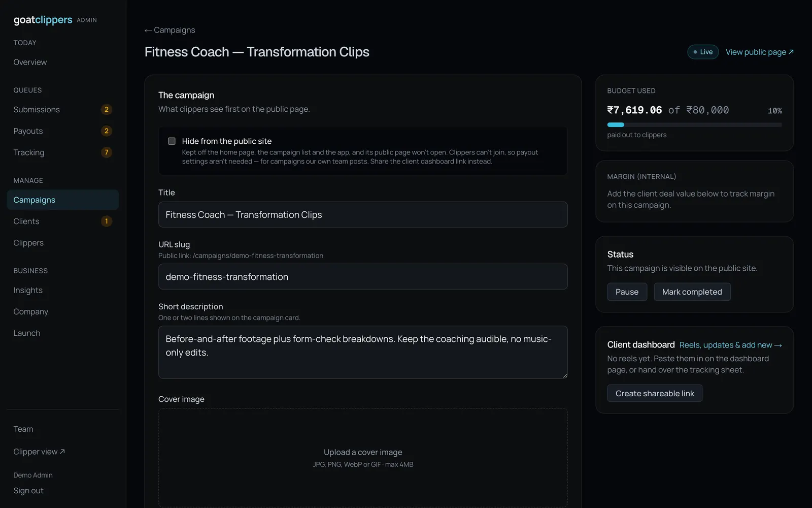812x508 pixels.
Task: Open Insights page
Action: 63,290
